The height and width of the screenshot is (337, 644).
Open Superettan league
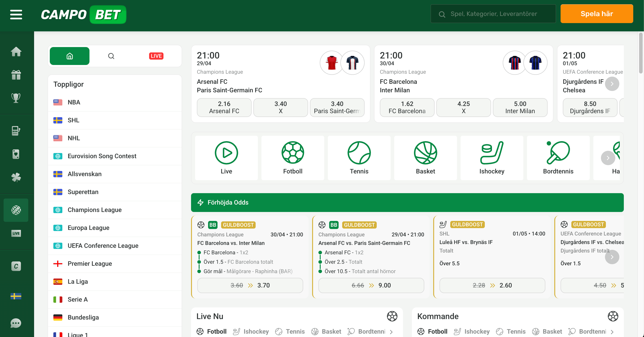tap(115, 192)
